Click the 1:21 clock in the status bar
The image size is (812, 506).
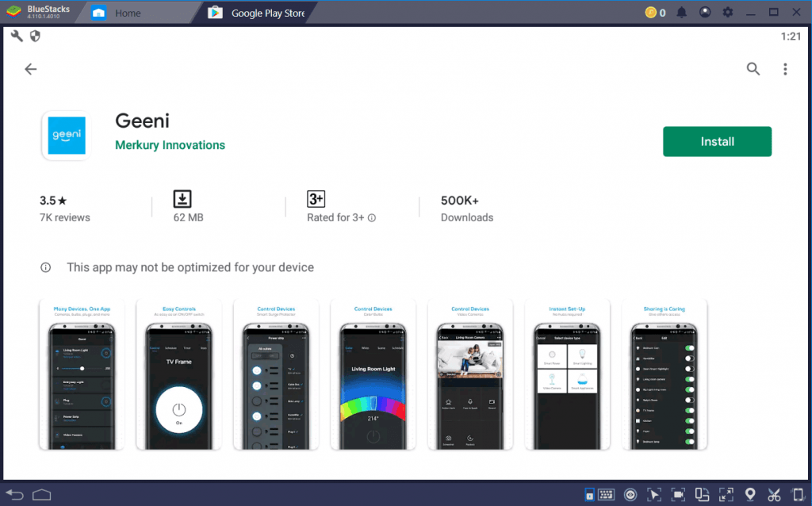tap(791, 36)
